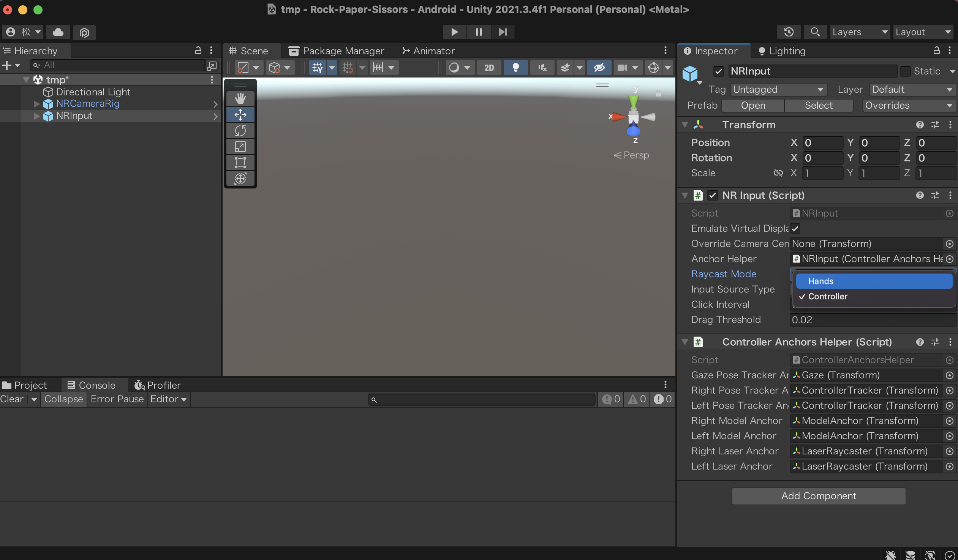Open the Undo History icon

pyautogui.click(x=789, y=32)
